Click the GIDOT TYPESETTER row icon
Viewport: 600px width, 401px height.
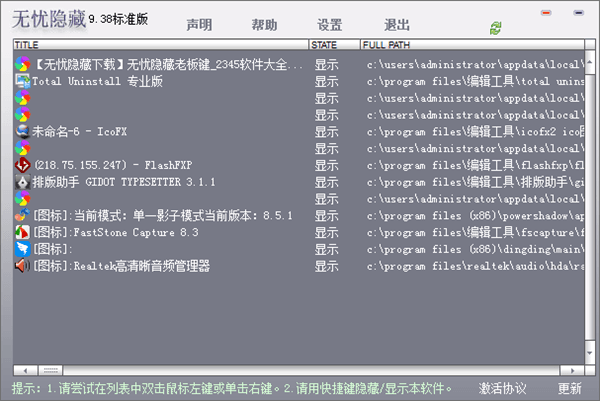(x=22, y=182)
